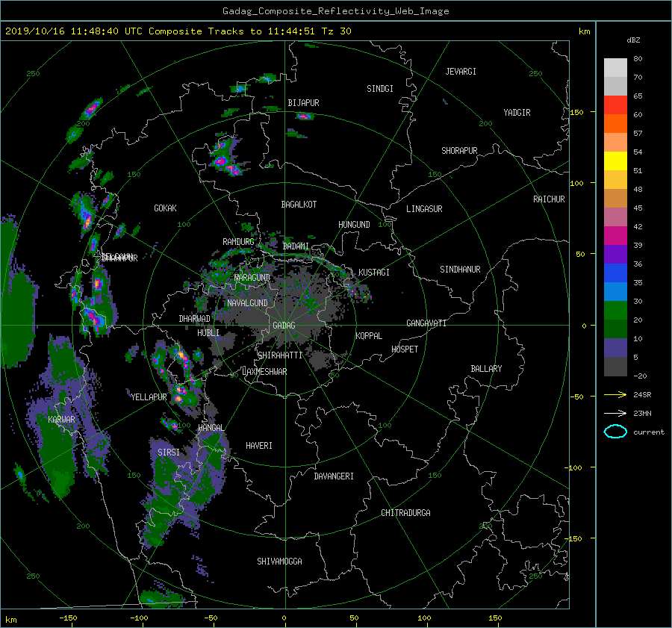672x628 pixels.
Task: Click the SHIVAMOGGA city label
Action: 279,562
